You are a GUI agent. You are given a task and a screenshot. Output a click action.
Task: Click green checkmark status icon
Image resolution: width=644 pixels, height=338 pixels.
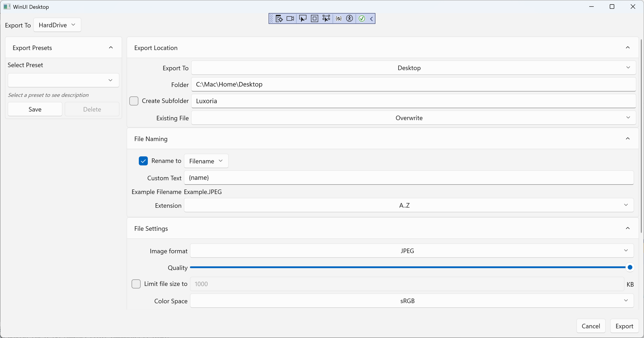(x=362, y=19)
